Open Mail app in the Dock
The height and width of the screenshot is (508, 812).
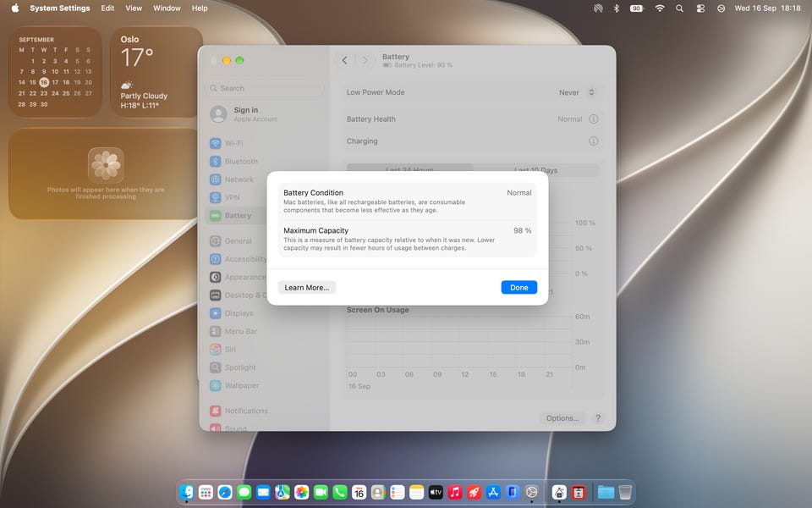[x=263, y=492]
